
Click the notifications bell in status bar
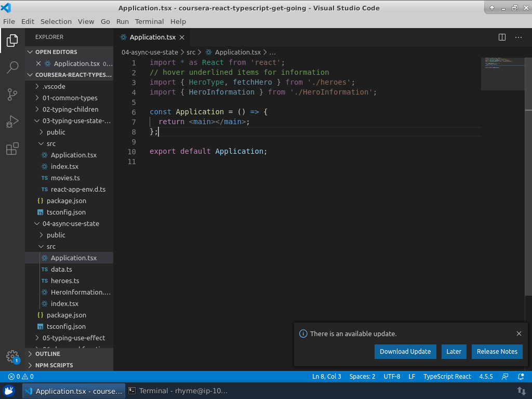521,377
